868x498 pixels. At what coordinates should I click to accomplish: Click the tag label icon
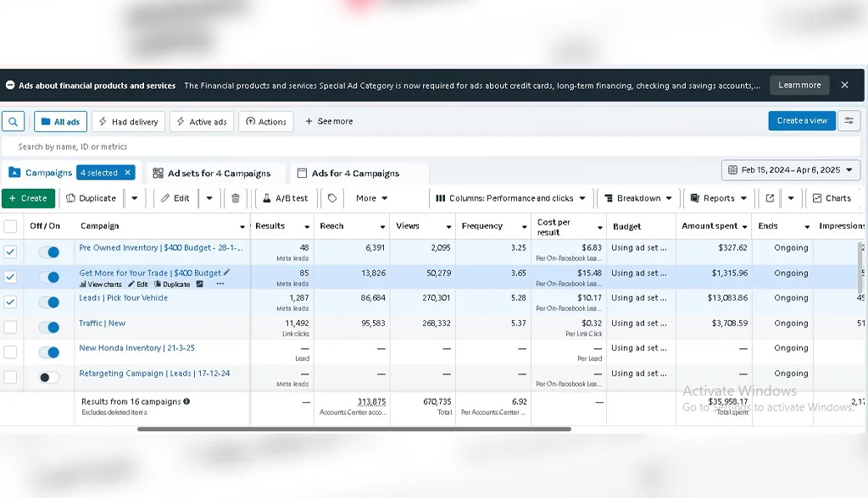click(x=332, y=198)
